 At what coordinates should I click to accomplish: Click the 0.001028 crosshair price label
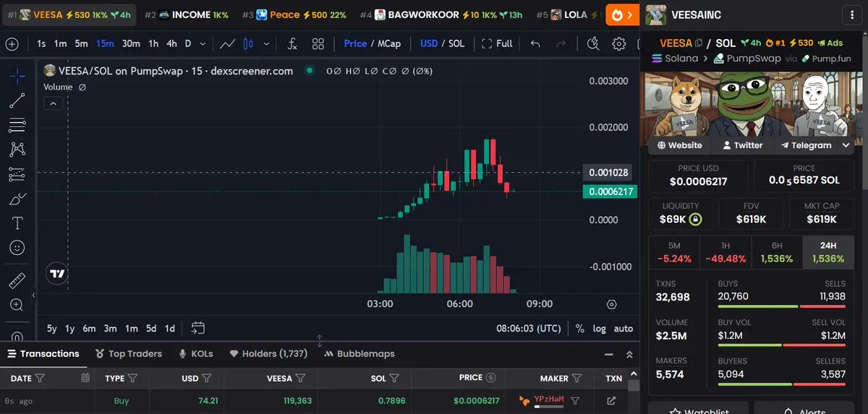point(609,172)
